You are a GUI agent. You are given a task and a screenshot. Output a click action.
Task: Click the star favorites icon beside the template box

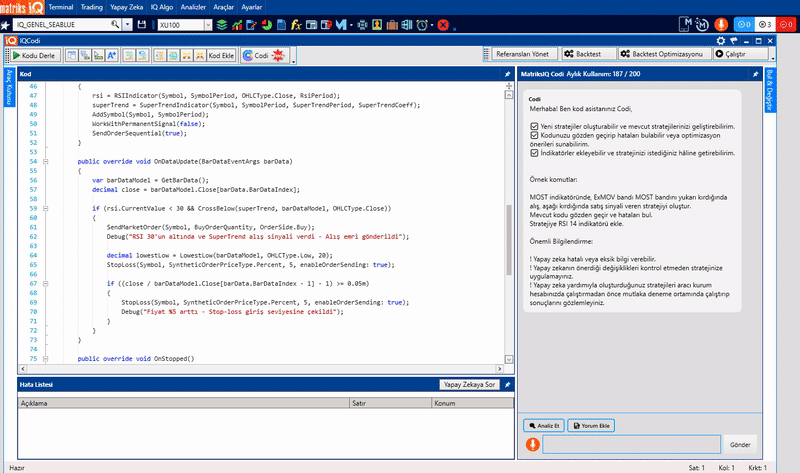click(5, 25)
